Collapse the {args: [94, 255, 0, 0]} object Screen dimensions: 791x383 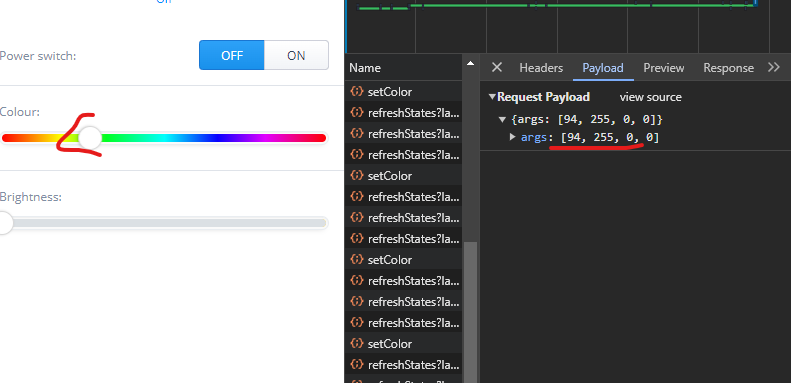point(502,120)
